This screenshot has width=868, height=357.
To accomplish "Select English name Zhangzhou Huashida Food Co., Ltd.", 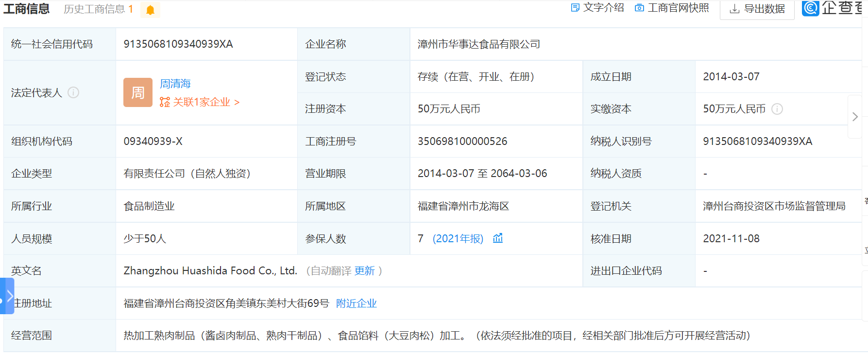I will pos(210,271).
